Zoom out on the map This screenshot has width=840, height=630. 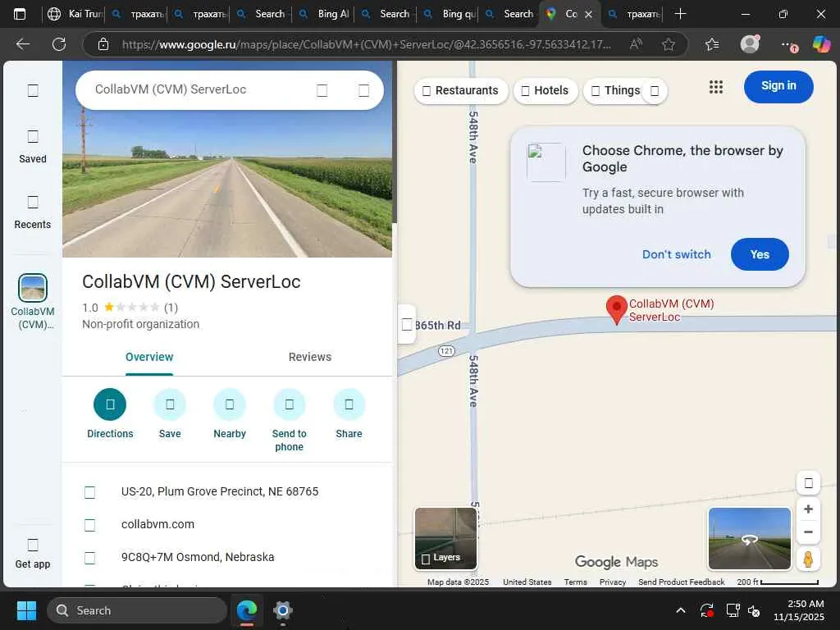(808, 532)
